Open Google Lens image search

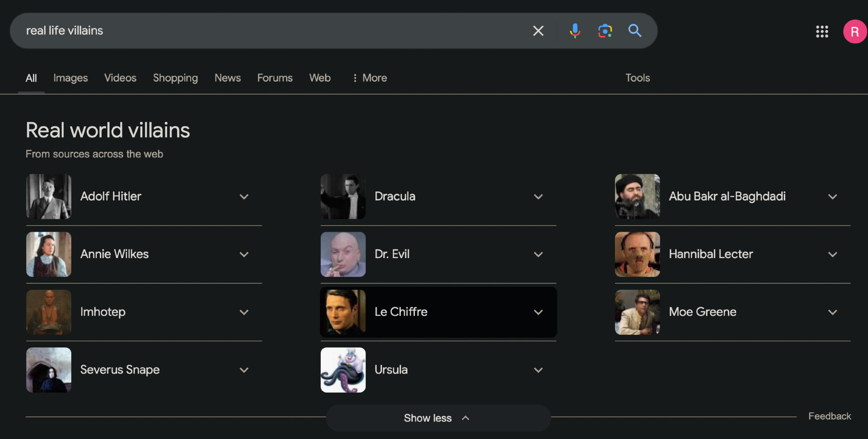605,31
